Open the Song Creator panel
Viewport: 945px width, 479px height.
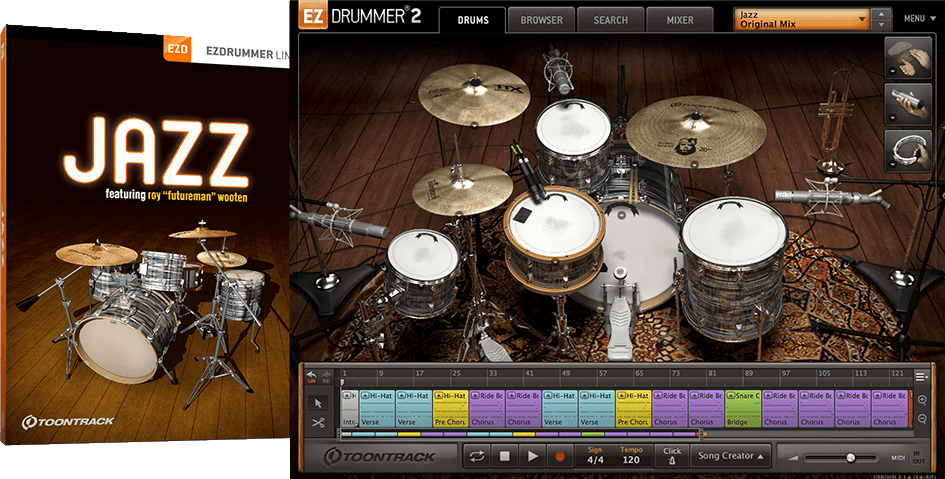(731, 456)
